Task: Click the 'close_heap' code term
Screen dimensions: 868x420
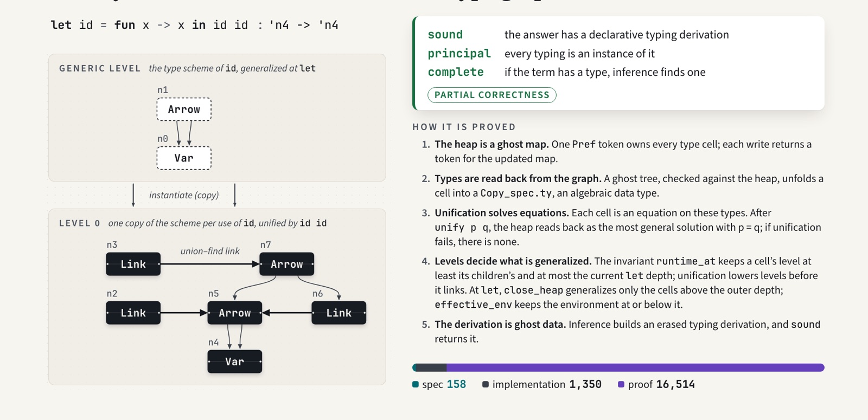Action: pyautogui.click(x=533, y=290)
